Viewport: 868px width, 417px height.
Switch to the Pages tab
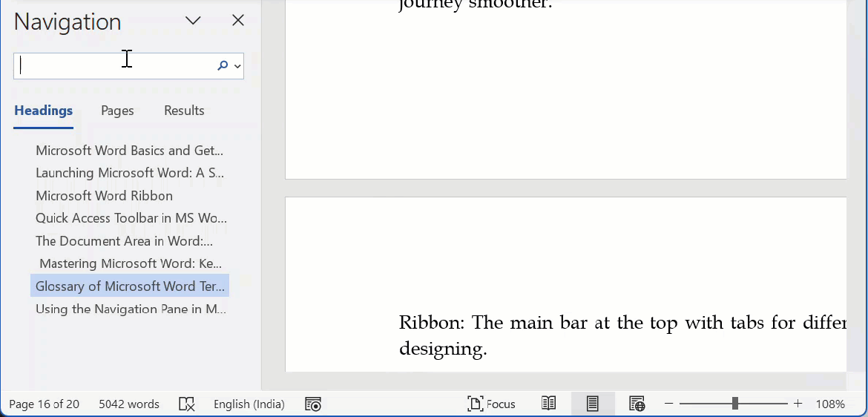(117, 111)
